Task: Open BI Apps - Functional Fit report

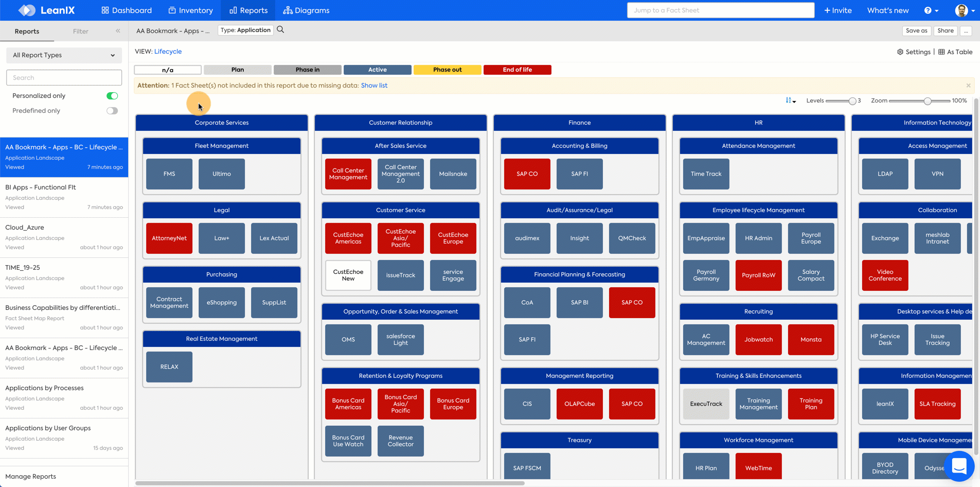Action: (x=64, y=197)
